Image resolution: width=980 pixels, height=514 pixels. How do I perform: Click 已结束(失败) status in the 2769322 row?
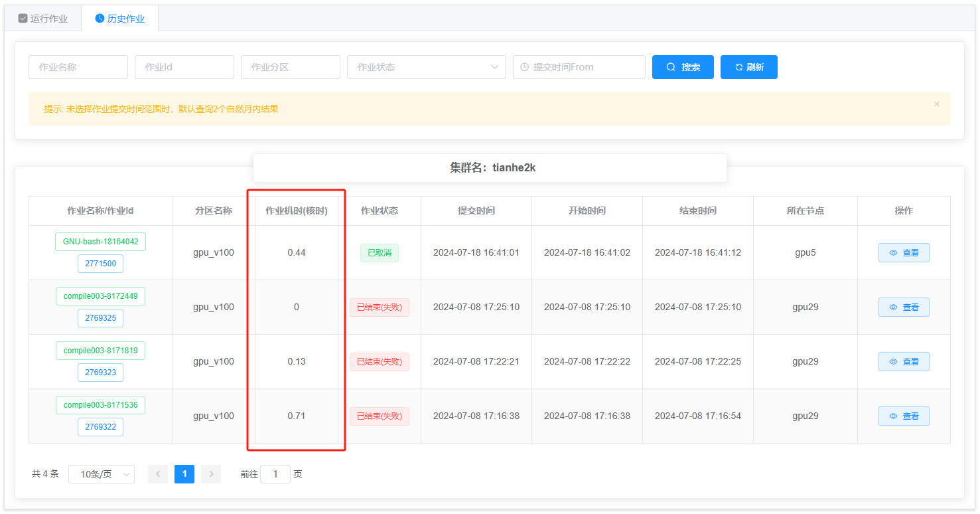coord(380,416)
